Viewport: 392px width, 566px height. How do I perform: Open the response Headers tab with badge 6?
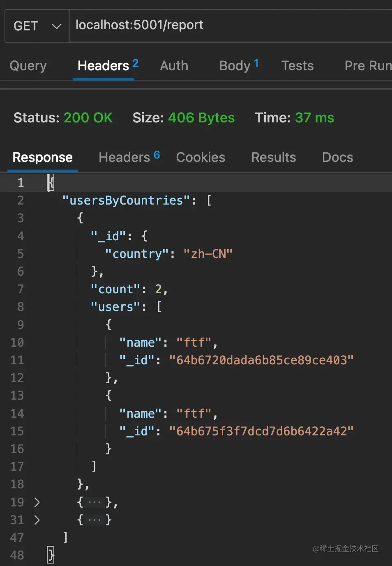coord(125,157)
